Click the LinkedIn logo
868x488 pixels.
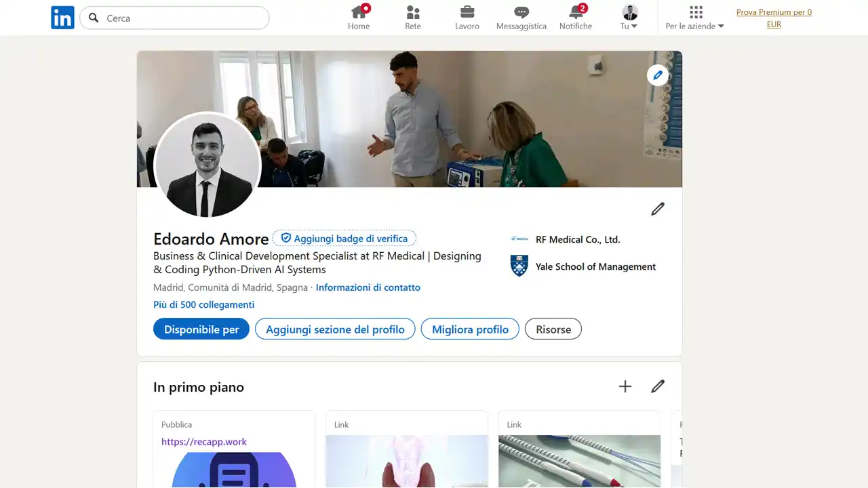62,18
